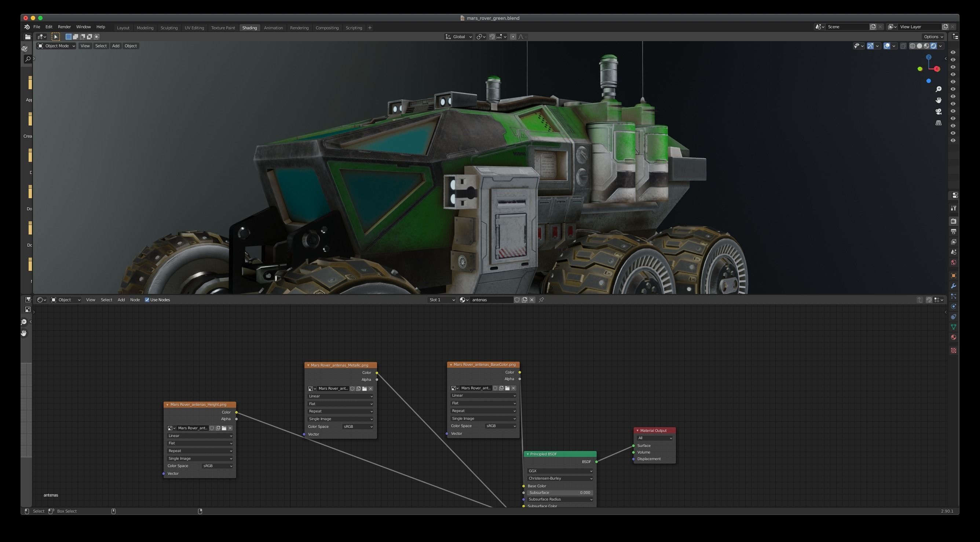Click the zoom magnifier viewport gizmo

[938, 89]
